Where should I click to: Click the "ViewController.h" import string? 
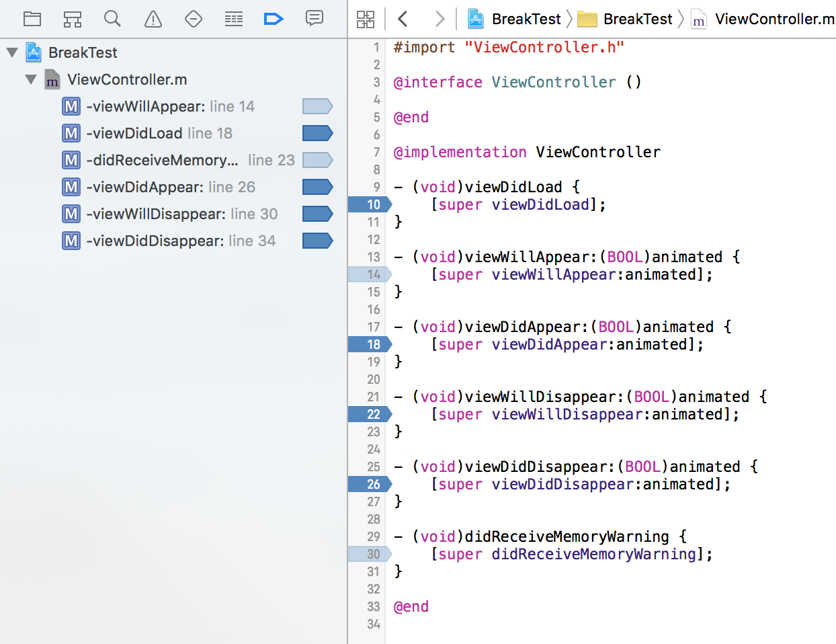(x=544, y=47)
